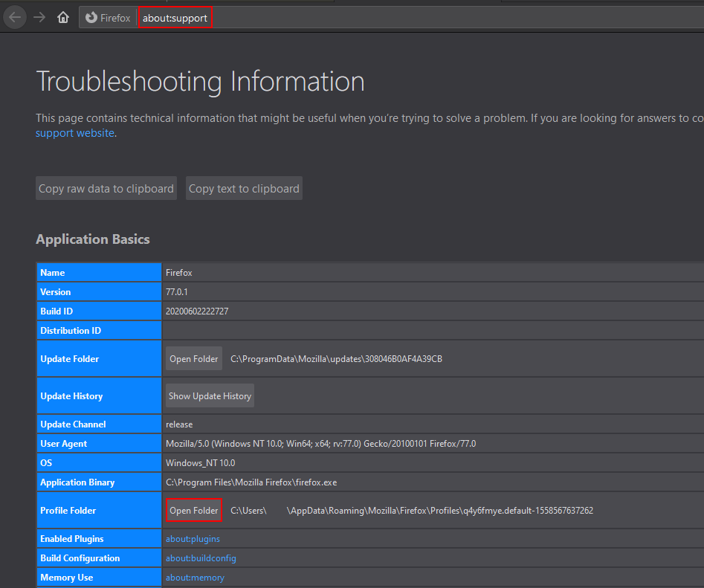Click the Update History row header
The height and width of the screenshot is (588, 704).
point(99,396)
